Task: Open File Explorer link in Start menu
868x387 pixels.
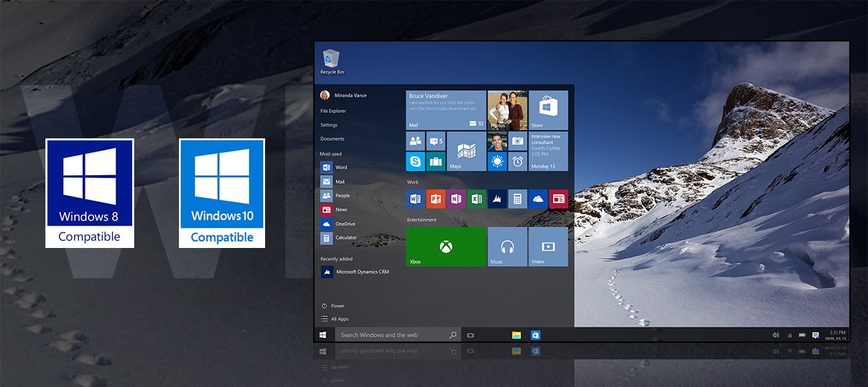Action: point(333,111)
